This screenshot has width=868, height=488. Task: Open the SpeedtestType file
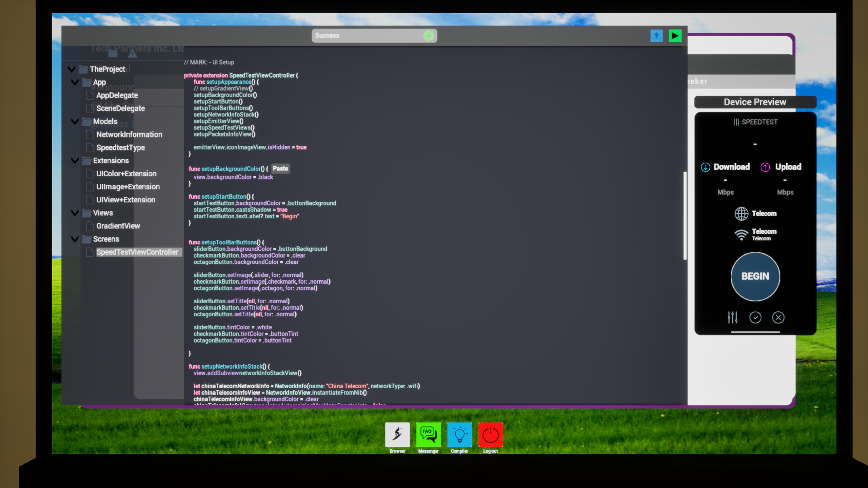(x=120, y=147)
